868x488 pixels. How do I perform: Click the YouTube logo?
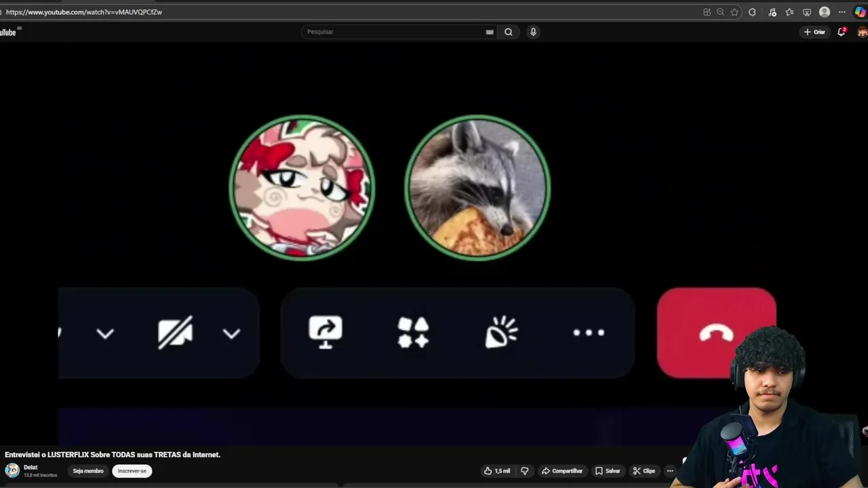(x=8, y=32)
